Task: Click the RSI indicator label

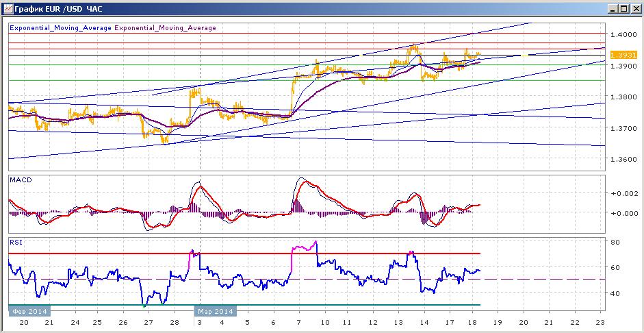Action: click(16, 242)
